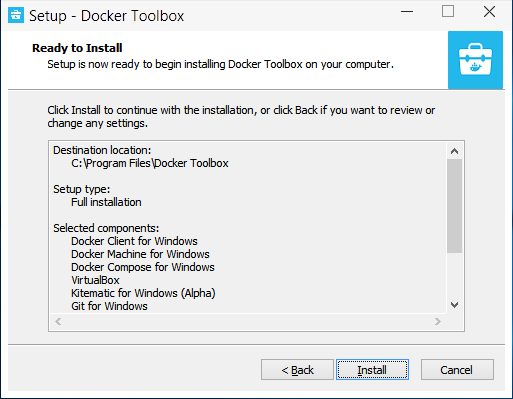Select 'Docker Client for Windows' line
513x399 pixels.
(x=134, y=241)
